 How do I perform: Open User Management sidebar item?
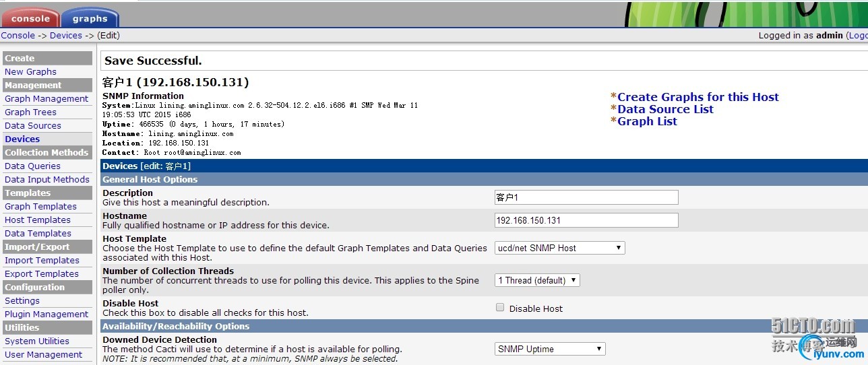pyautogui.click(x=44, y=355)
